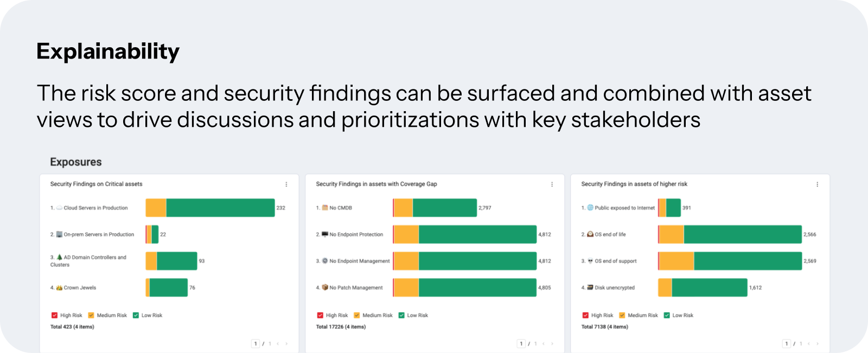Click the green Low Risk segment for No CMDB
Screen dimensions: 868x353
click(445, 208)
